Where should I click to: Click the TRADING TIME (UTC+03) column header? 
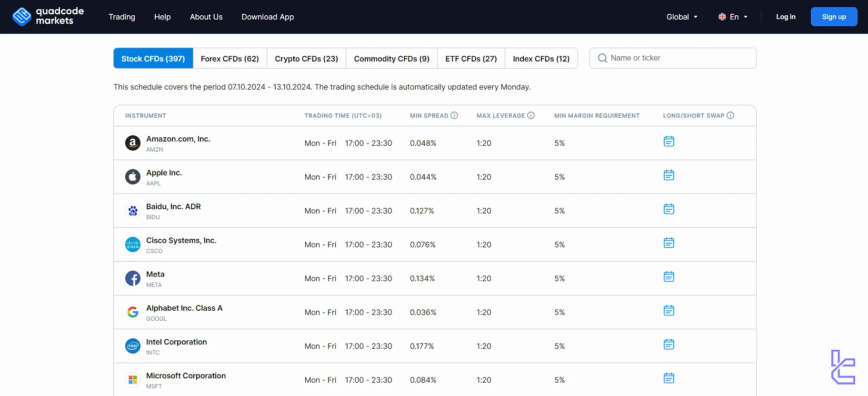pos(343,116)
